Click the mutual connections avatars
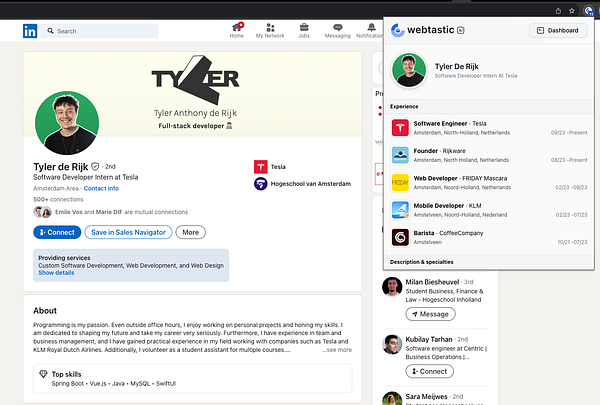This screenshot has height=405, width=600. click(42, 212)
